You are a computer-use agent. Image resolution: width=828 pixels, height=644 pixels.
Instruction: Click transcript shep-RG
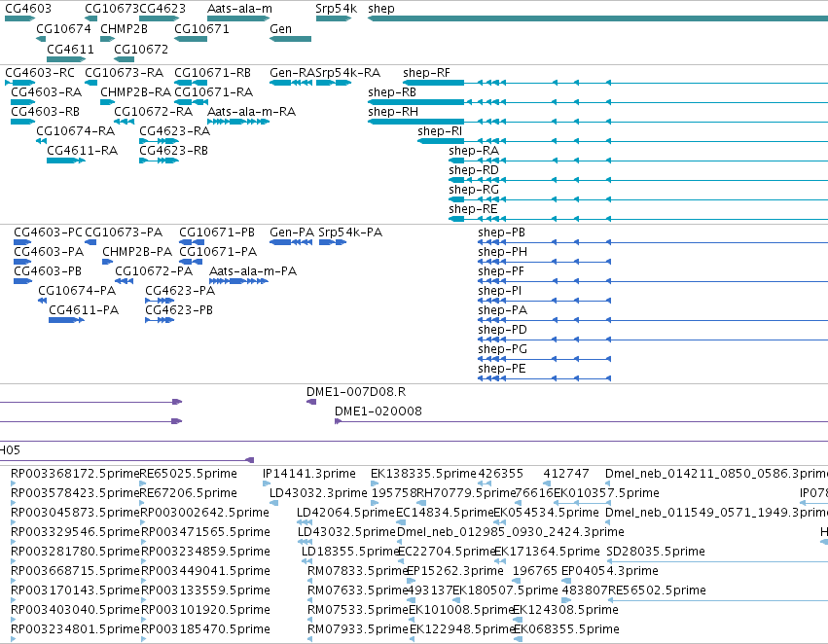click(x=474, y=190)
